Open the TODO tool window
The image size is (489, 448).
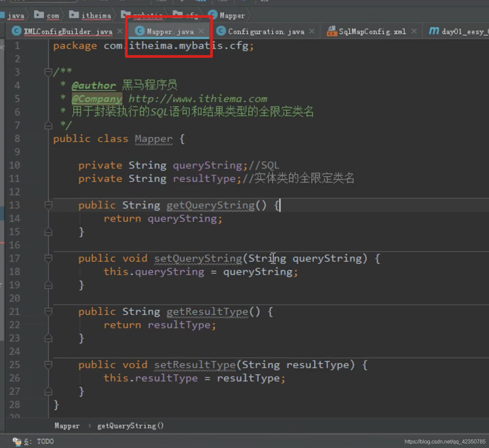point(33,441)
